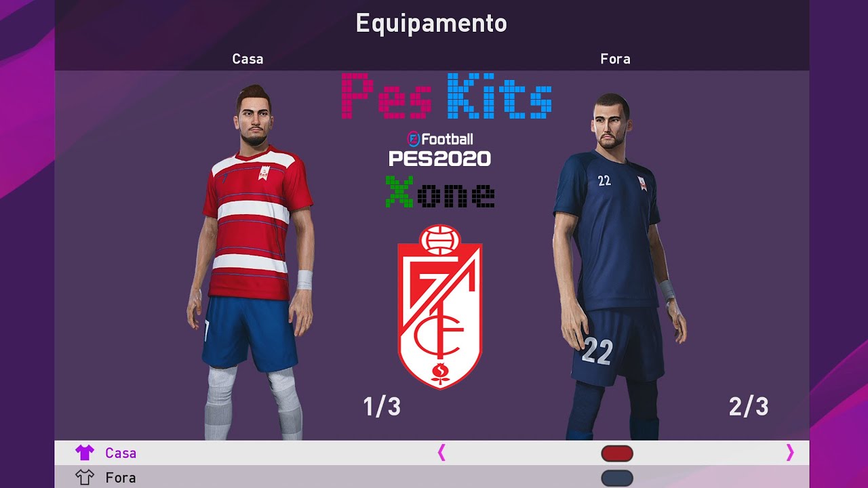This screenshot has width=868, height=488.
Task: Click the Xone pixel logo
Action: pyautogui.click(x=439, y=191)
